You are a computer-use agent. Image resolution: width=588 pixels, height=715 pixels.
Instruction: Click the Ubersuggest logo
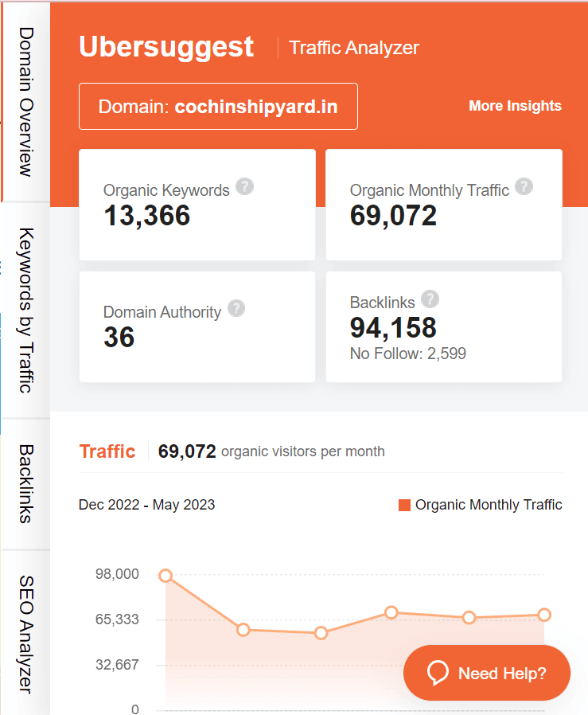[x=165, y=46]
